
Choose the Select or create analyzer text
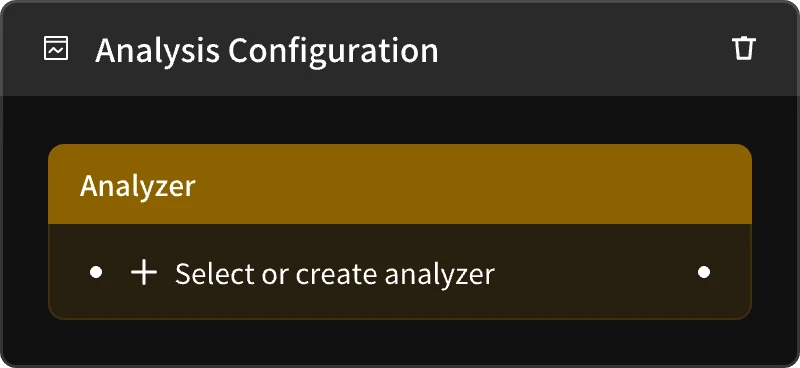click(335, 274)
